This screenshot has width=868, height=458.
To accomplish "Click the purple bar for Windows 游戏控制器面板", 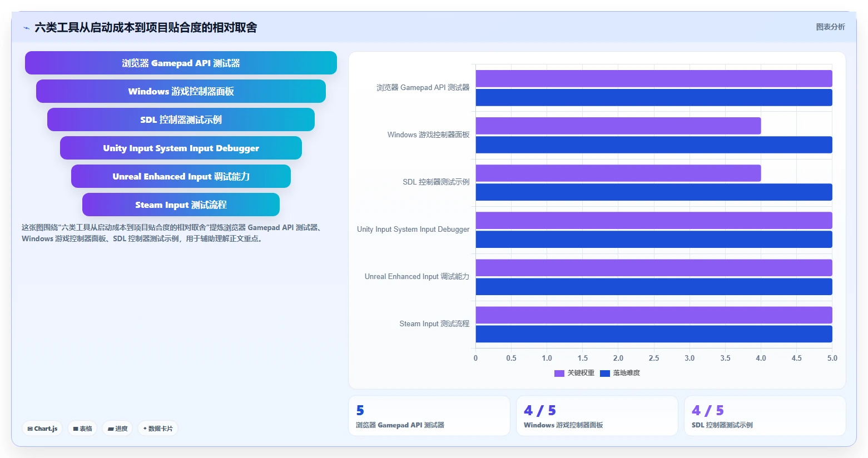I will [618, 126].
